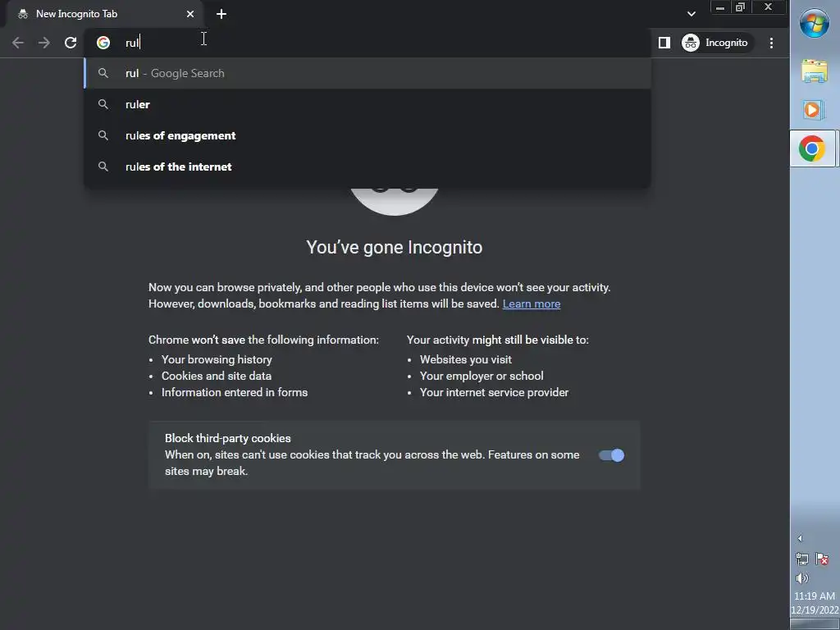The width and height of the screenshot is (840, 630).
Task: Click 'Websites you visit' text
Action: [466, 359]
